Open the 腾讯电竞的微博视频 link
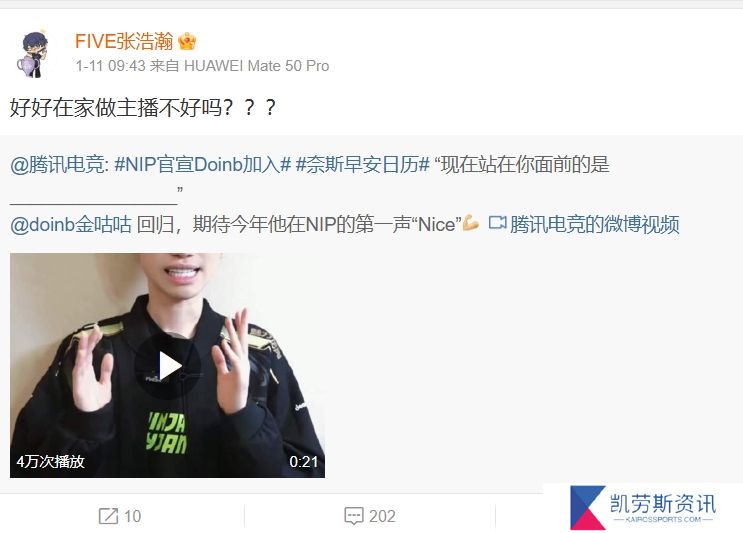 click(x=595, y=225)
